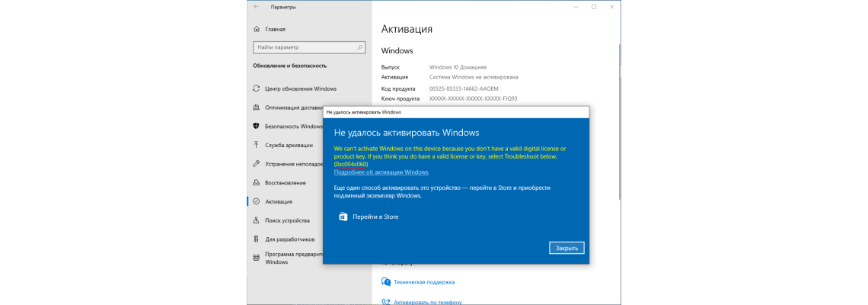Viewport: 868px width, 305px height.
Task: Select Поиск устройства in sidebar
Action: [286, 220]
